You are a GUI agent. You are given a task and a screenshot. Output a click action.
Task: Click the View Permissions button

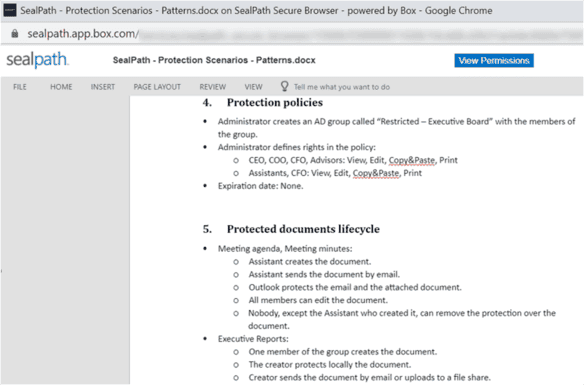click(494, 60)
